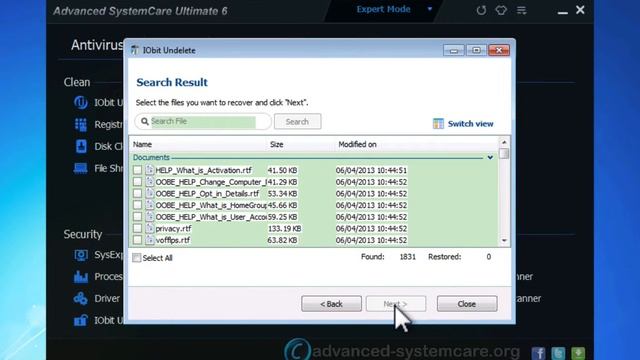The height and width of the screenshot is (360, 640).
Task: Click inside the Search File field
Action: pos(203,121)
